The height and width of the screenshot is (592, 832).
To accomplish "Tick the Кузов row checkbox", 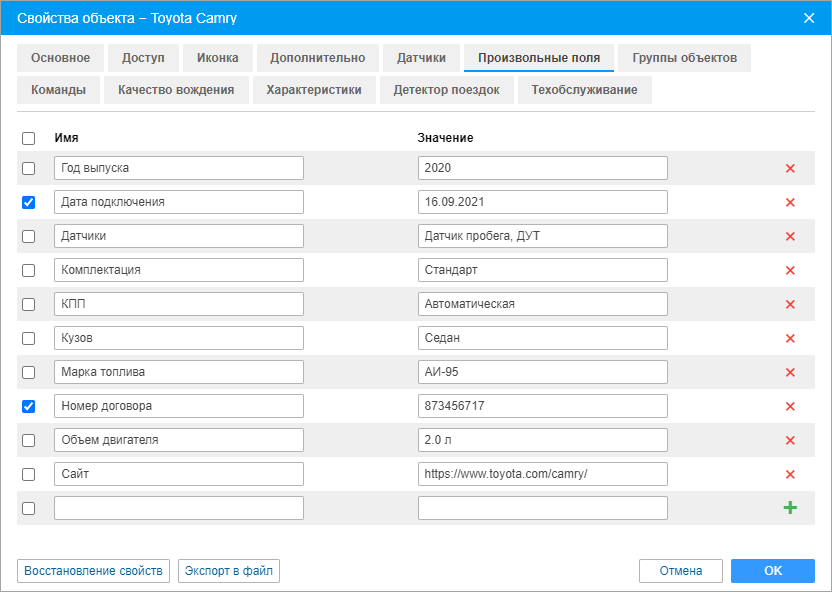I will point(29,338).
